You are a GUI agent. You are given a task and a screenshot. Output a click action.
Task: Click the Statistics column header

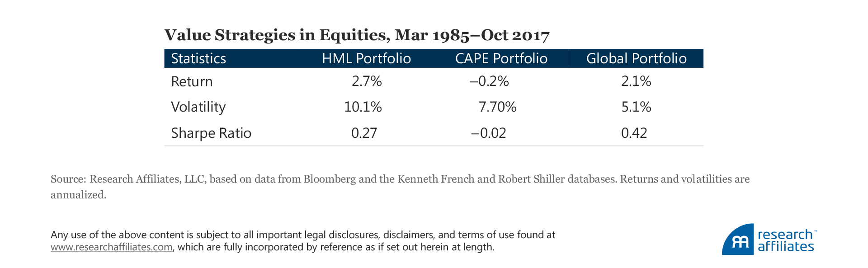(x=198, y=59)
